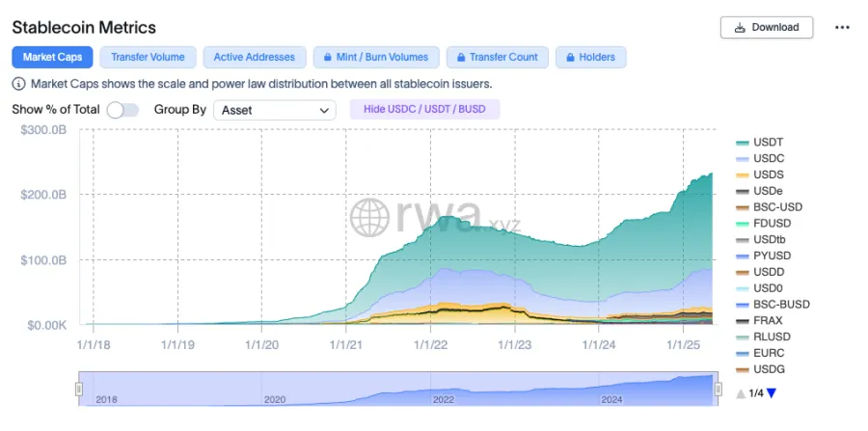Click the 2020 label in range navigator
The image size is (868, 431).
pyautogui.click(x=275, y=399)
